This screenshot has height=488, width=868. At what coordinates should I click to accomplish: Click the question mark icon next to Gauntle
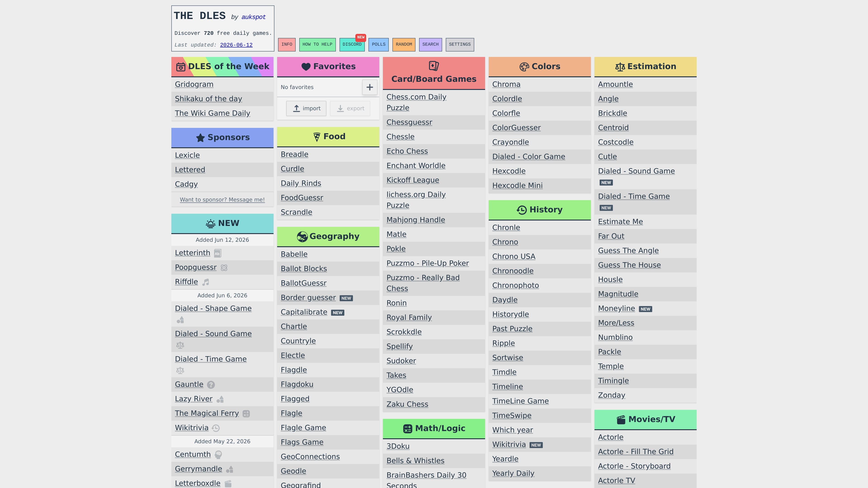tap(211, 385)
